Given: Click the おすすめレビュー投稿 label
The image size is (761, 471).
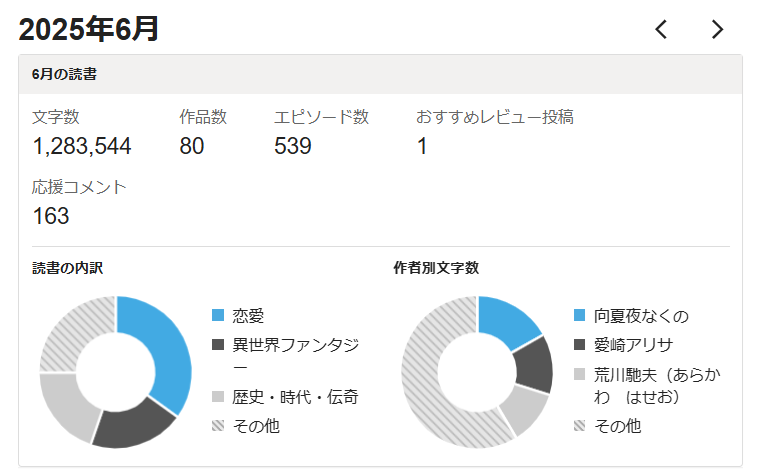Looking at the screenshot, I should point(494,117).
